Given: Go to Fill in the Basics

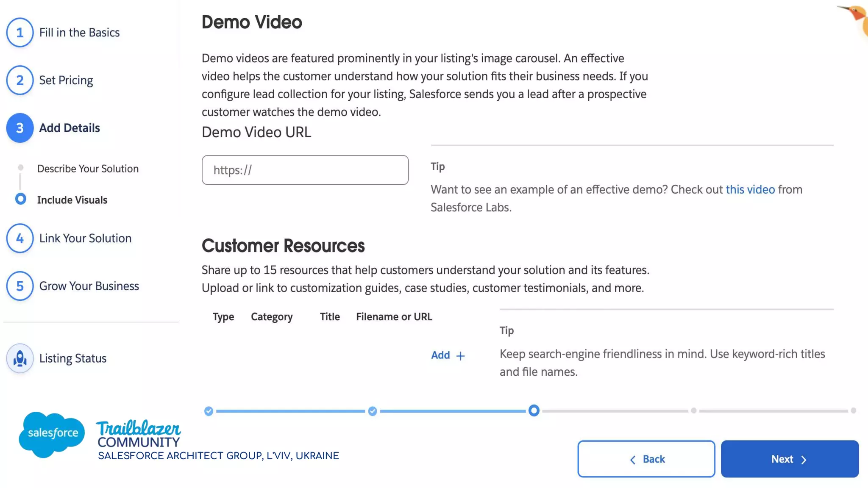Looking at the screenshot, I should 79,33.
